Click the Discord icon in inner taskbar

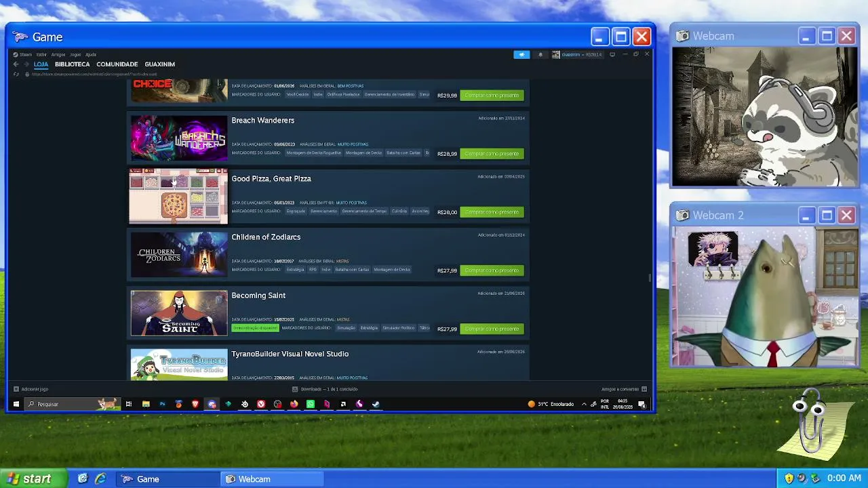point(212,404)
